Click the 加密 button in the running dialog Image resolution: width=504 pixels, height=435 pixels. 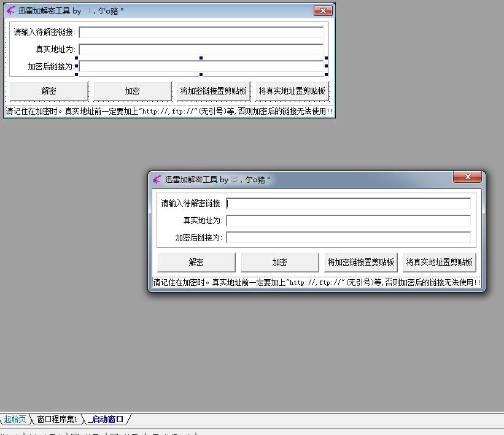coord(280,262)
